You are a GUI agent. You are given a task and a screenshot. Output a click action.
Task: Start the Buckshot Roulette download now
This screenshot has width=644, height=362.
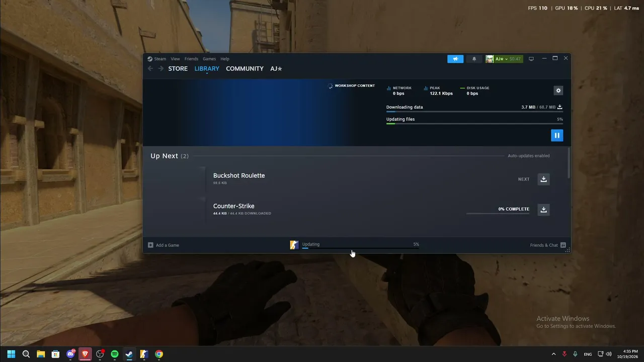click(543, 179)
